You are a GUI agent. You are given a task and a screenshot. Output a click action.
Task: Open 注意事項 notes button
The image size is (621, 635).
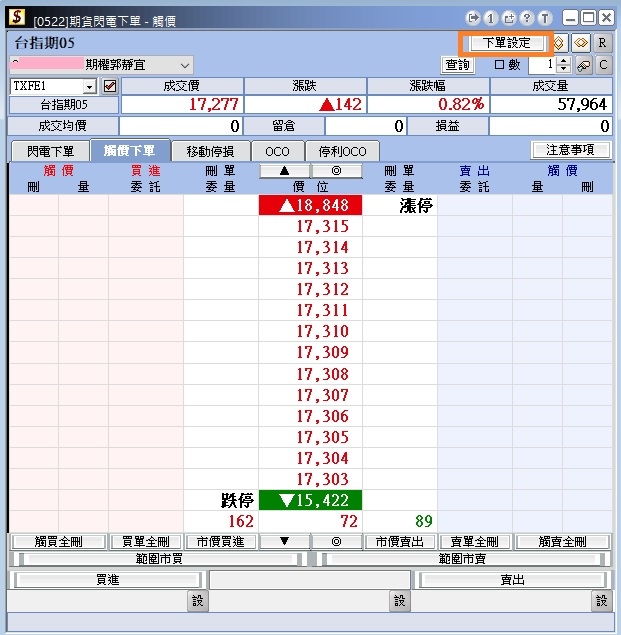tap(570, 150)
